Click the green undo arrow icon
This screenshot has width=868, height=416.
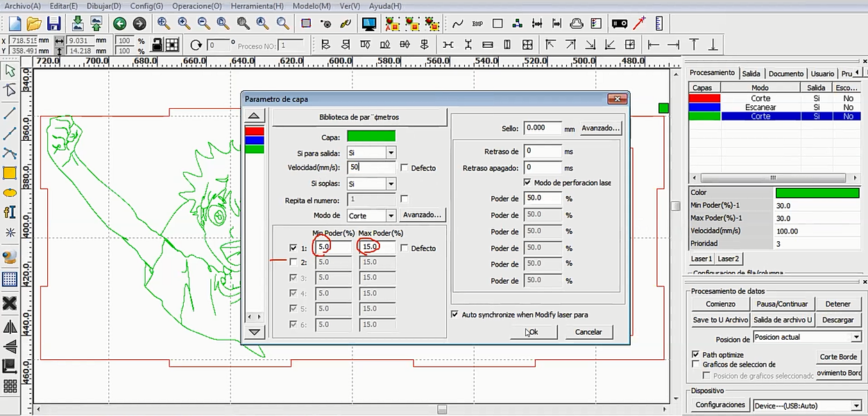click(x=119, y=24)
